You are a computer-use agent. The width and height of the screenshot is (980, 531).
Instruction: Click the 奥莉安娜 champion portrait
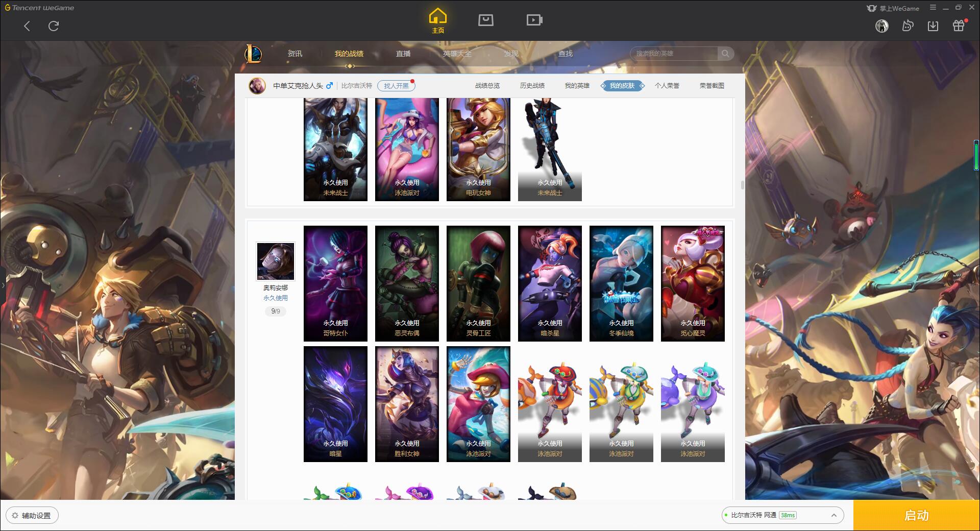coord(275,261)
